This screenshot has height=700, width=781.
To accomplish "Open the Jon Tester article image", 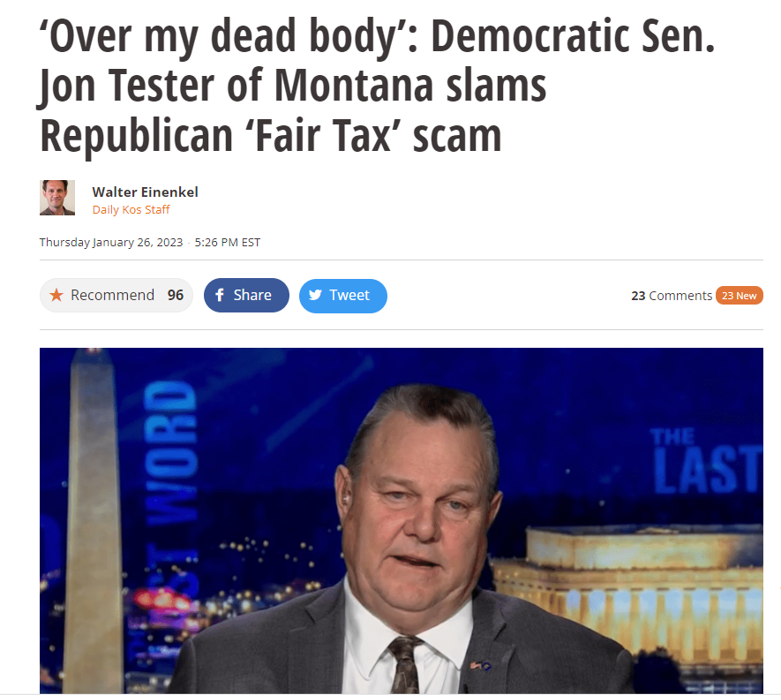I will 402,521.
